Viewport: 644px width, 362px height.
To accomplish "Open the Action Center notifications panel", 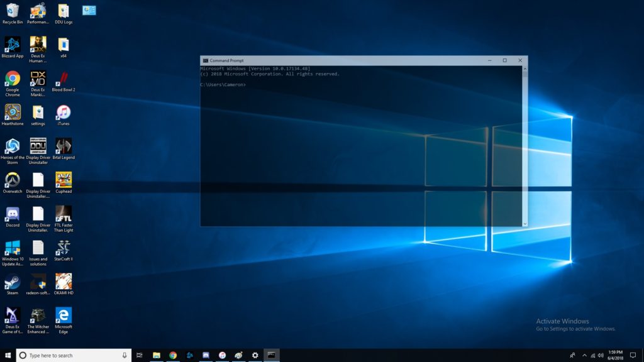I will 633,355.
